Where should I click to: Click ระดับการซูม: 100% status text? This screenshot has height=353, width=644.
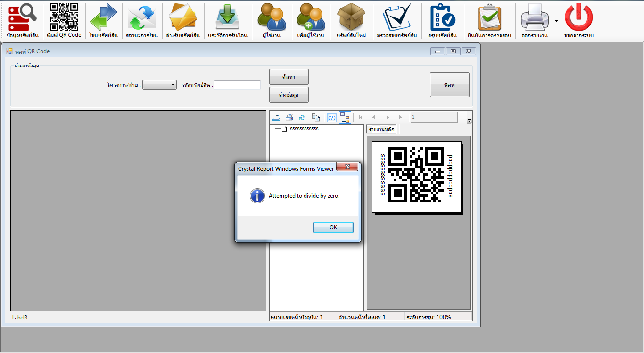[x=429, y=317]
